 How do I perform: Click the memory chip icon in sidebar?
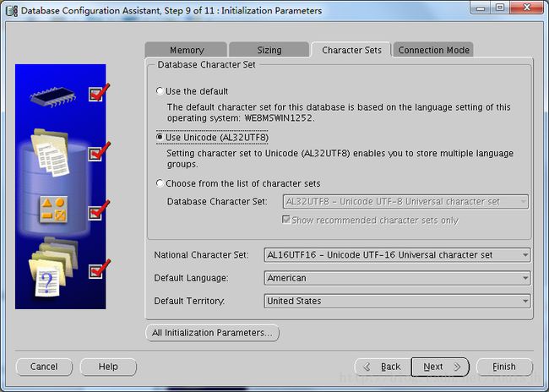pos(53,95)
